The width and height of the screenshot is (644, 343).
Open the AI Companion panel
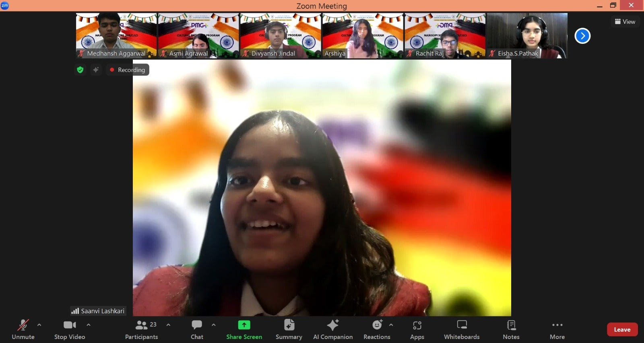pos(332,329)
